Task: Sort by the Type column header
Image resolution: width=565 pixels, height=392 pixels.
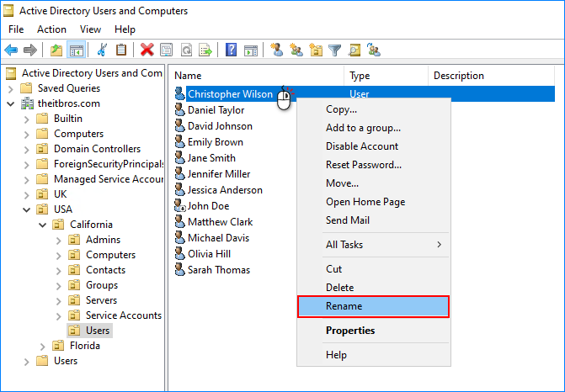Action: (x=386, y=76)
